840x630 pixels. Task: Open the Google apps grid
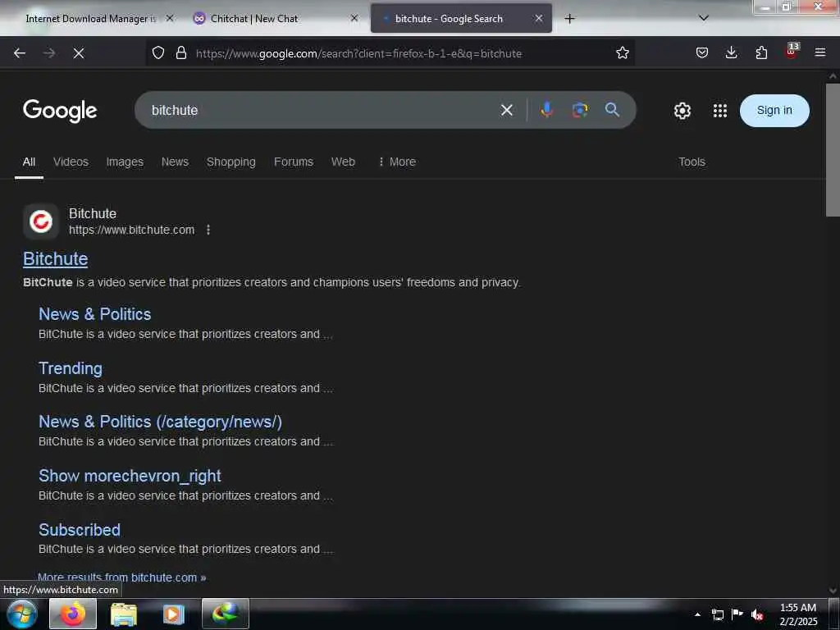point(720,111)
